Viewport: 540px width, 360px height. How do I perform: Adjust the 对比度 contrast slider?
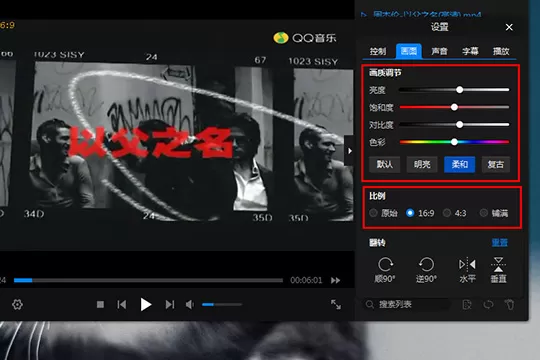[x=454, y=124]
